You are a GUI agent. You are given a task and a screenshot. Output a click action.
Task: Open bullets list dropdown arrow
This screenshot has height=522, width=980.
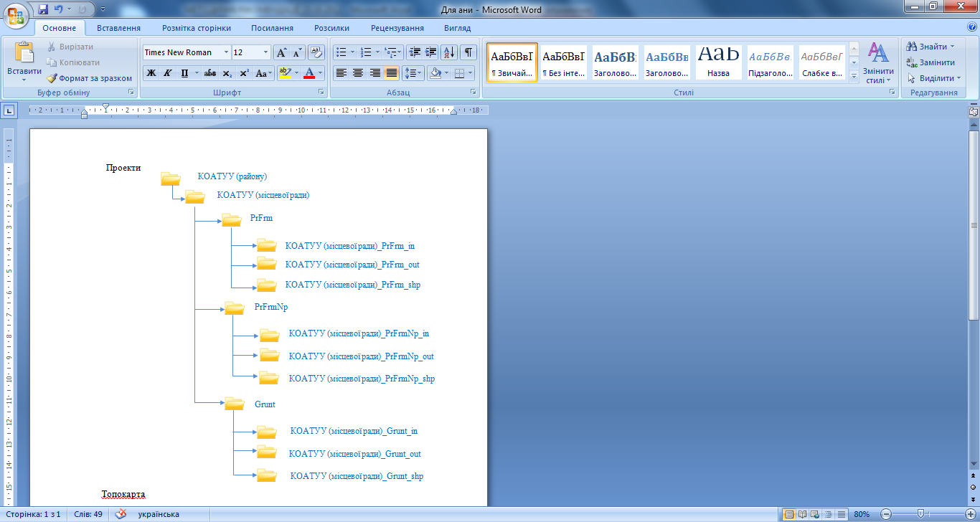coord(352,52)
